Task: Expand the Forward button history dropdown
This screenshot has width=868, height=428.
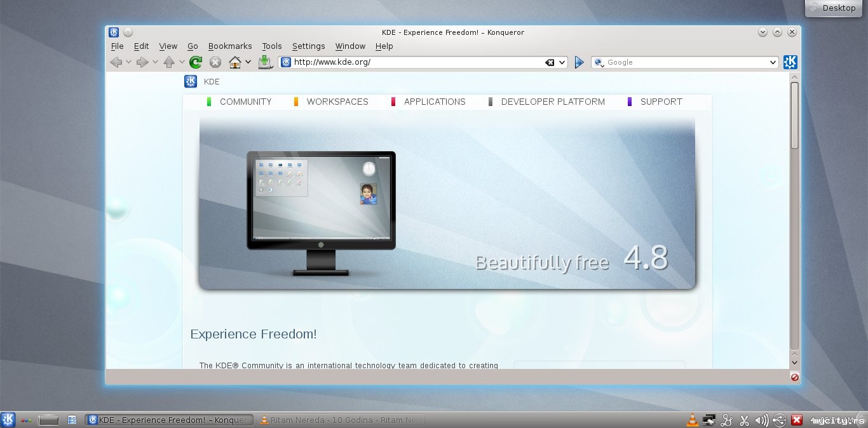Action: (155, 62)
